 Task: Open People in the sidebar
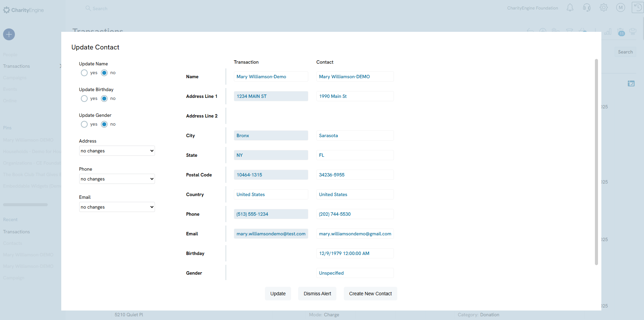pyautogui.click(x=10, y=55)
